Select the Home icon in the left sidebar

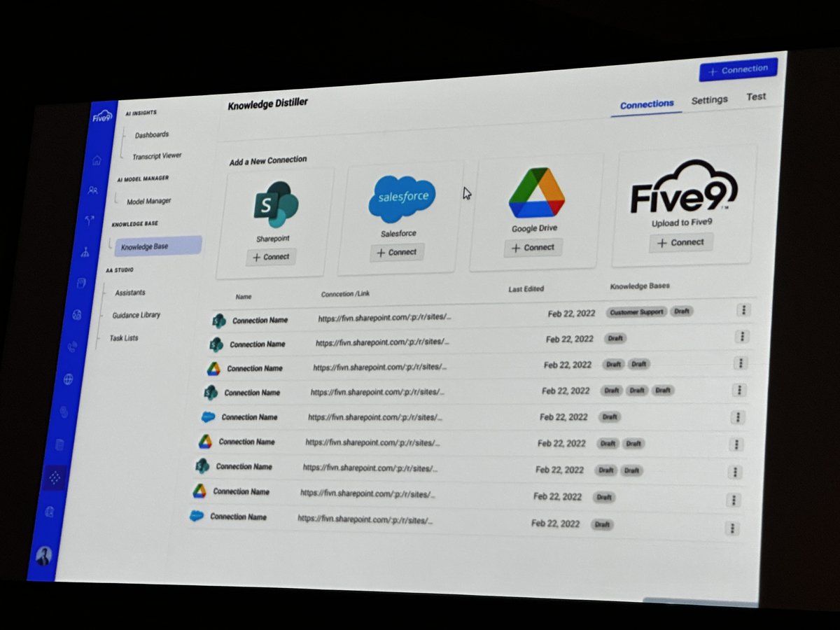click(x=96, y=160)
